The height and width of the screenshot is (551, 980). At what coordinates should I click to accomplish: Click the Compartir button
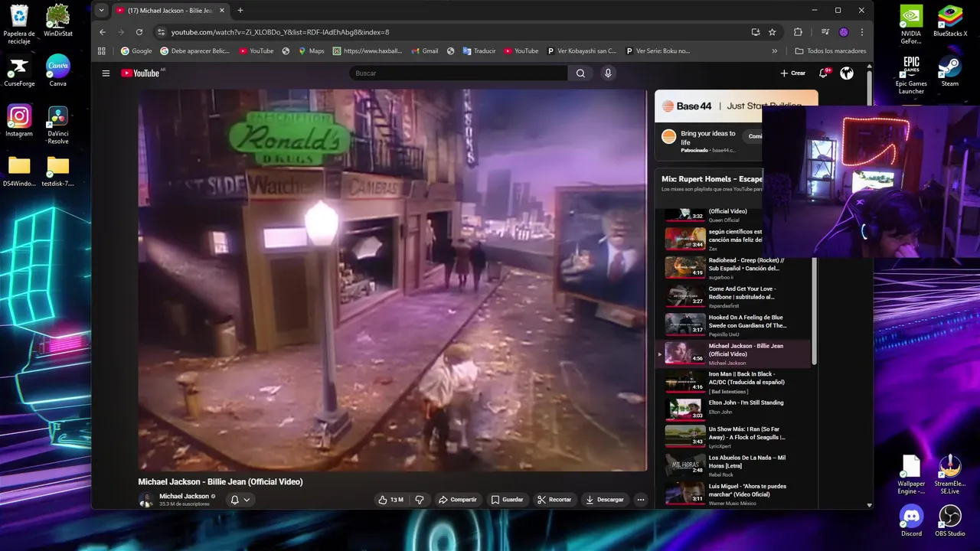tap(457, 500)
